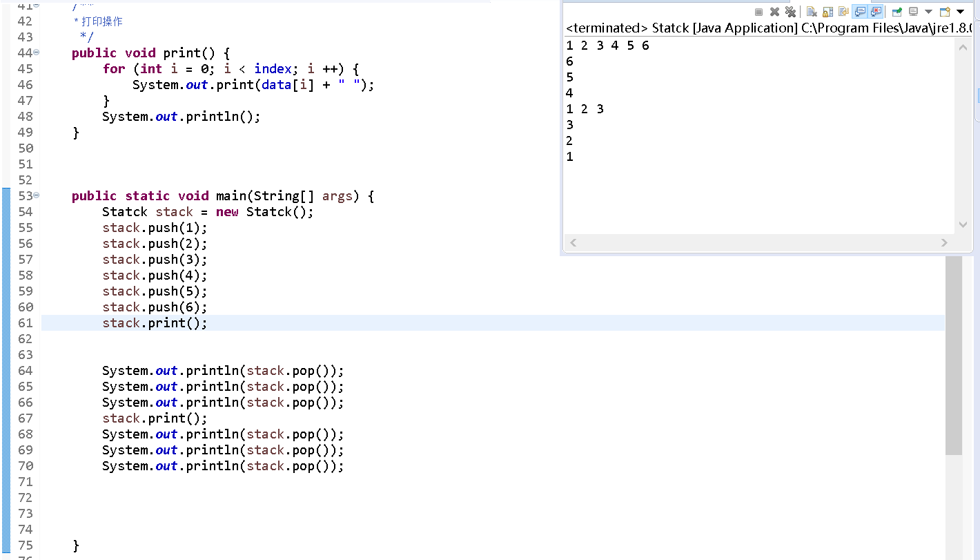
Task: Open the Open Console dropdown arrow
Action: [x=960, y=12]
